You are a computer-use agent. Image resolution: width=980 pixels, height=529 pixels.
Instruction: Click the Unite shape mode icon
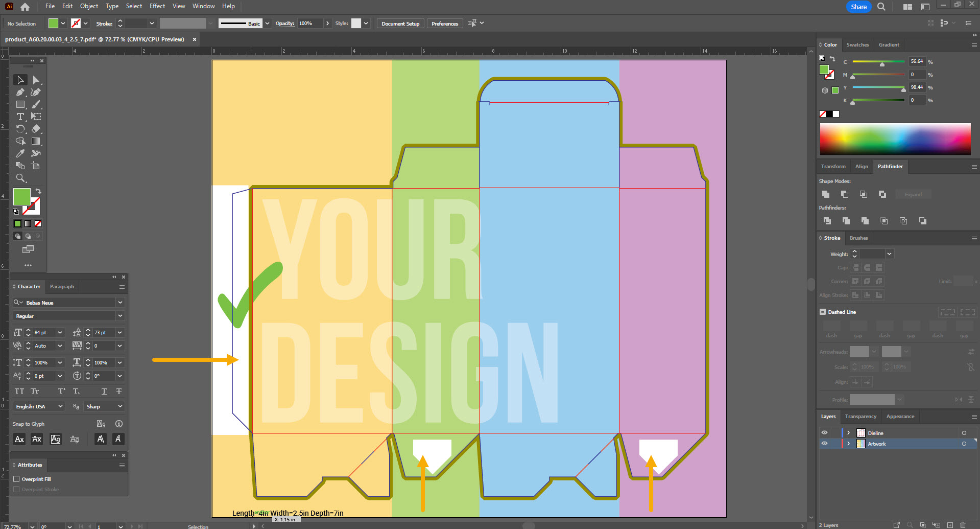coord(826,194)
